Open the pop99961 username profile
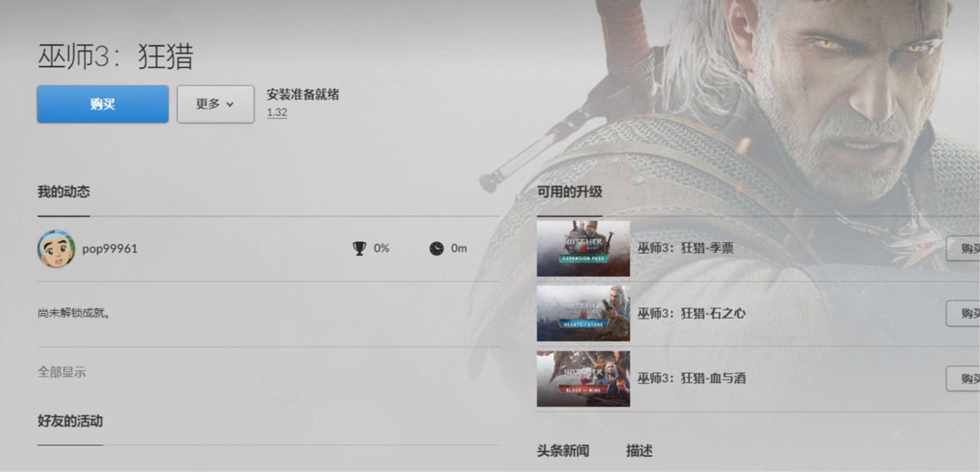The image size is (980, 472). coord(110,249)
